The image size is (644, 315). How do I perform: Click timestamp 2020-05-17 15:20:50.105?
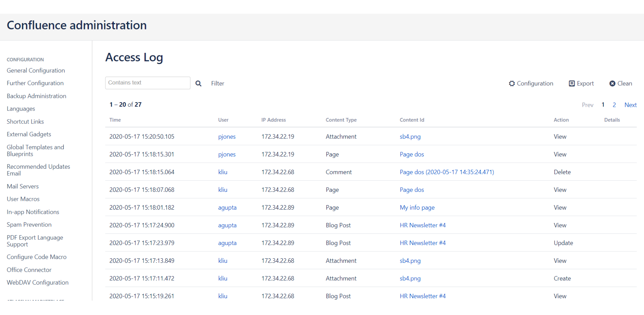142,136
